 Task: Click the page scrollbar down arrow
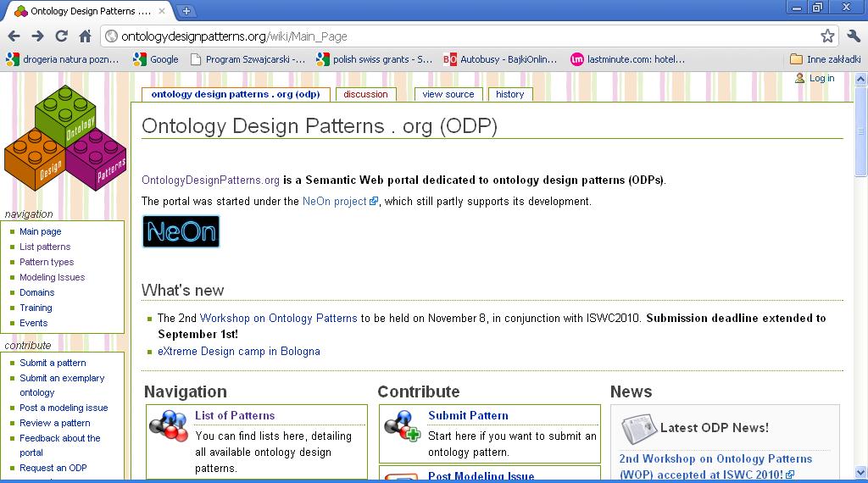click(861, 473)
